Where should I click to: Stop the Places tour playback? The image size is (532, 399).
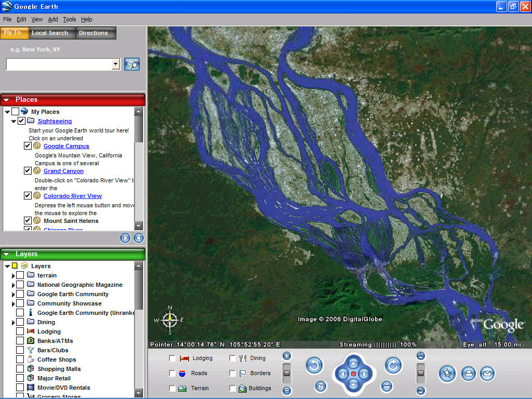point(138,238)
